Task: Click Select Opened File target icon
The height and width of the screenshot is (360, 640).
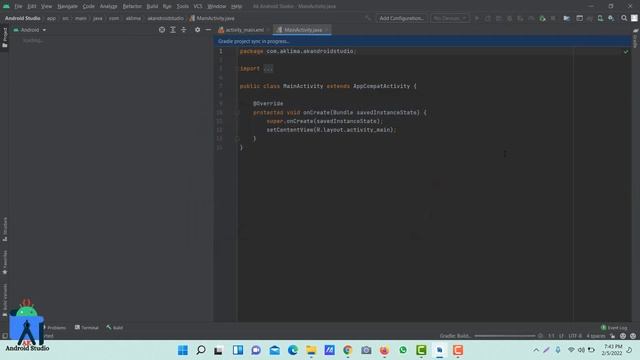Action: 162,30
